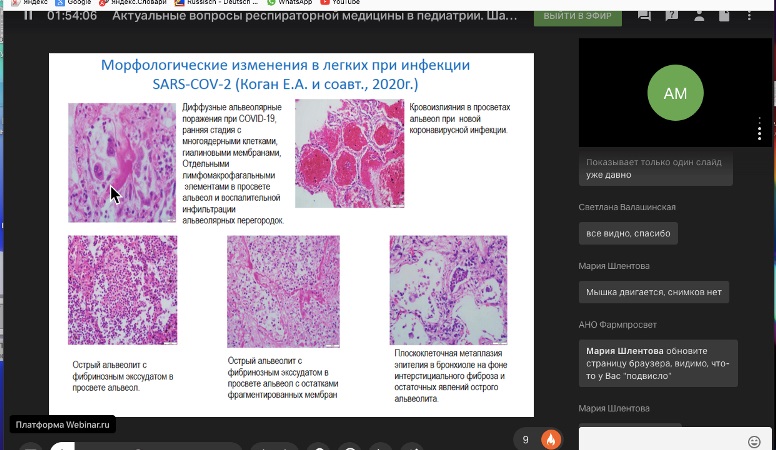Click the flame reaction button

click(551, 439)
